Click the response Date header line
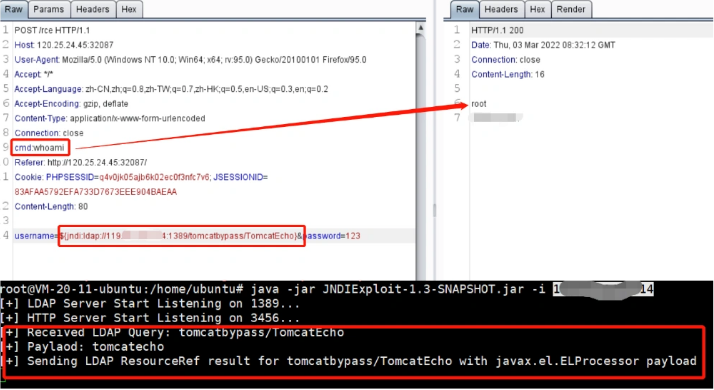The height and width of the screenshot is (390, 714). pyautogui.click(x=543, y=45)
